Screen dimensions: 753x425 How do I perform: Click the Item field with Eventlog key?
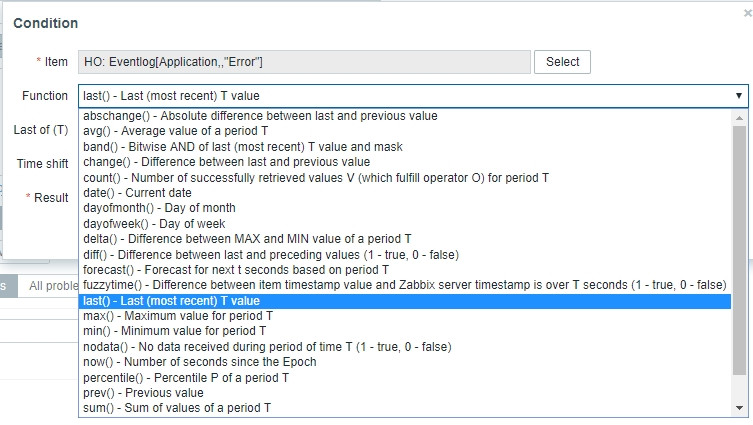304,62
